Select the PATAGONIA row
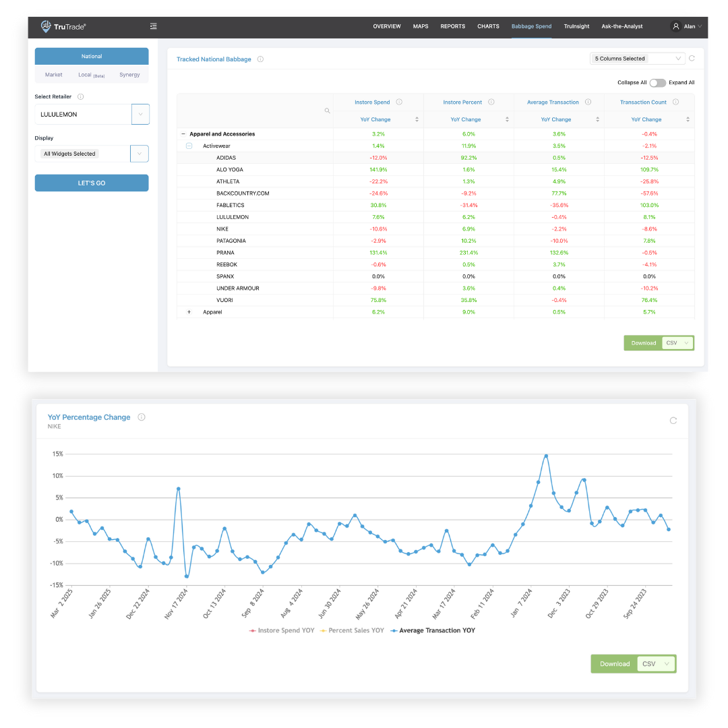This screenshot has height=728, width=728. coord(435,241)
